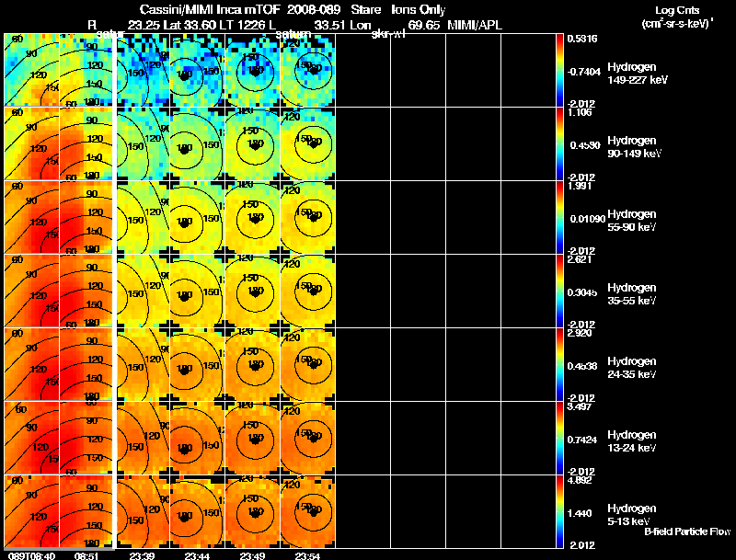Select the 'Hydrogen 13-24 keV' label
The height and width of the screenshot is (560, 736).
632,441
